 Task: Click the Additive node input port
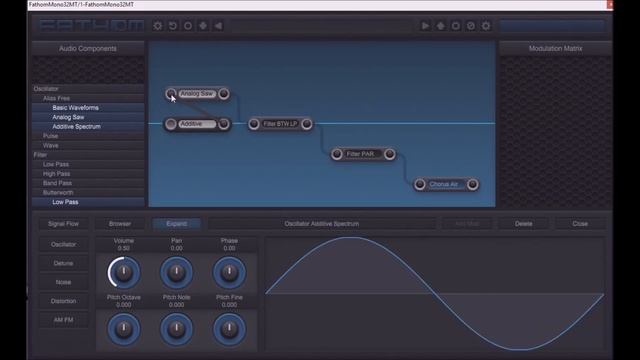tap(171, 124)
